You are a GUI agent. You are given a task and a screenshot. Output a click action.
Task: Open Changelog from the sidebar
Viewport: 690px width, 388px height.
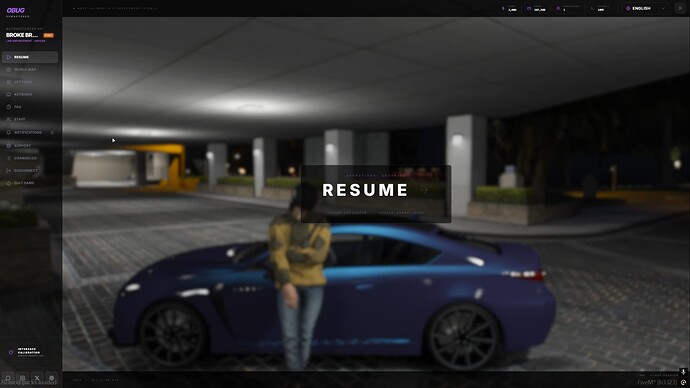[29, 158]
